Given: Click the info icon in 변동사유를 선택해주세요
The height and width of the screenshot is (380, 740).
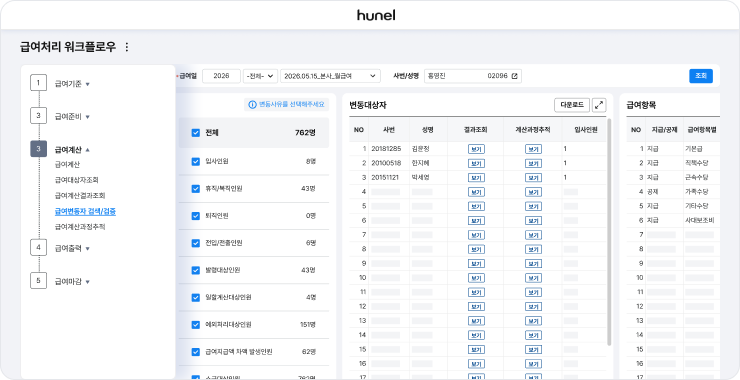Looking at the screenshot, I should coord(252,105).
